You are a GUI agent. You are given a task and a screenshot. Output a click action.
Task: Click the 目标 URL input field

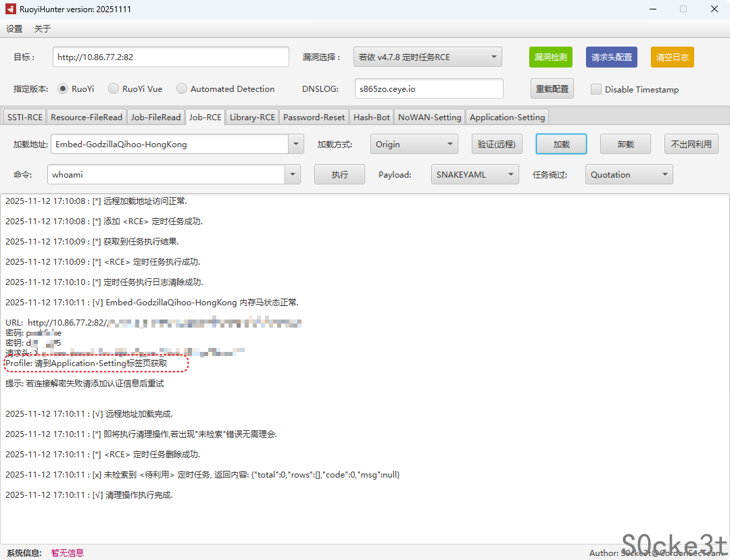[x=170, y=57]
